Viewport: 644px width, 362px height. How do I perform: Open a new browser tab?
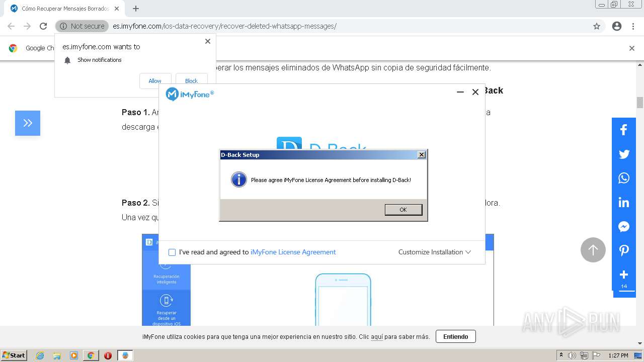136,9
